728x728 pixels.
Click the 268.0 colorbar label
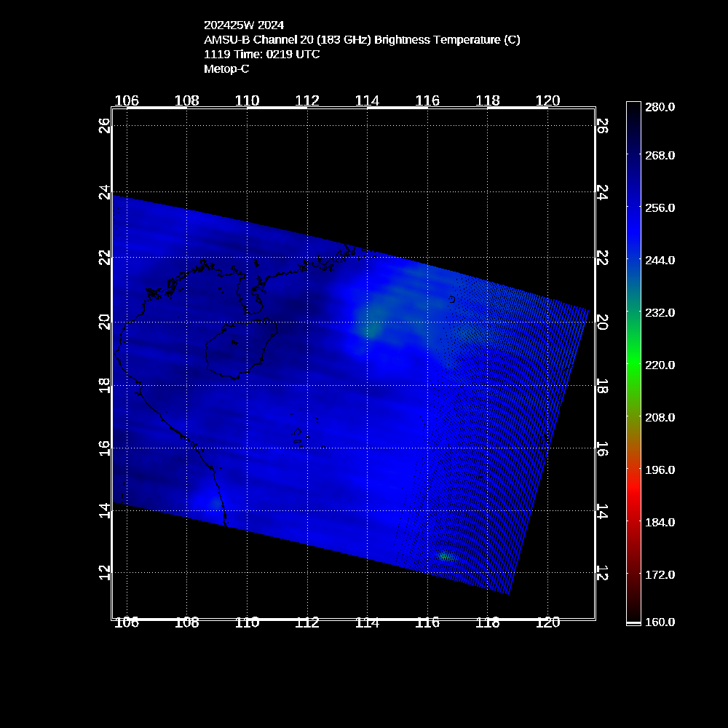coord(660,156)
